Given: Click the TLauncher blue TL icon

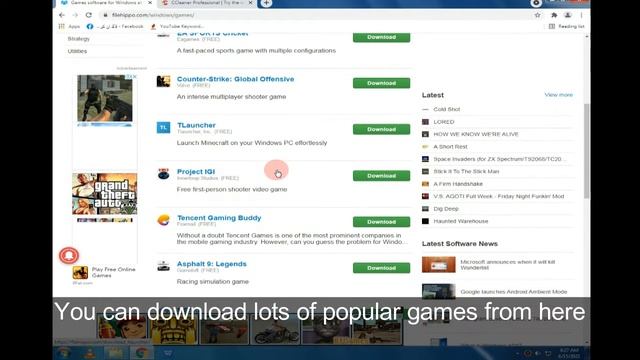Looking at the screenshot, I should (163, 127).
